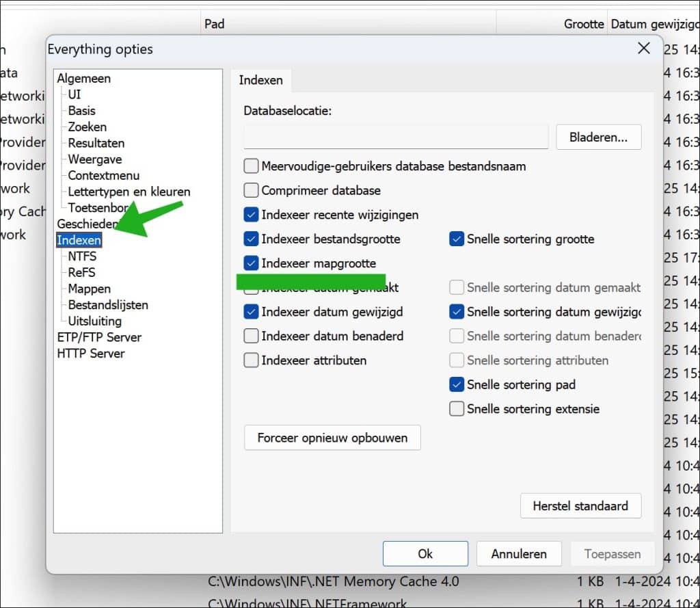The height and width of the screenshot is (608, 700).
Task: Click the Indexen tab
Action: click(x=260, y=80)
